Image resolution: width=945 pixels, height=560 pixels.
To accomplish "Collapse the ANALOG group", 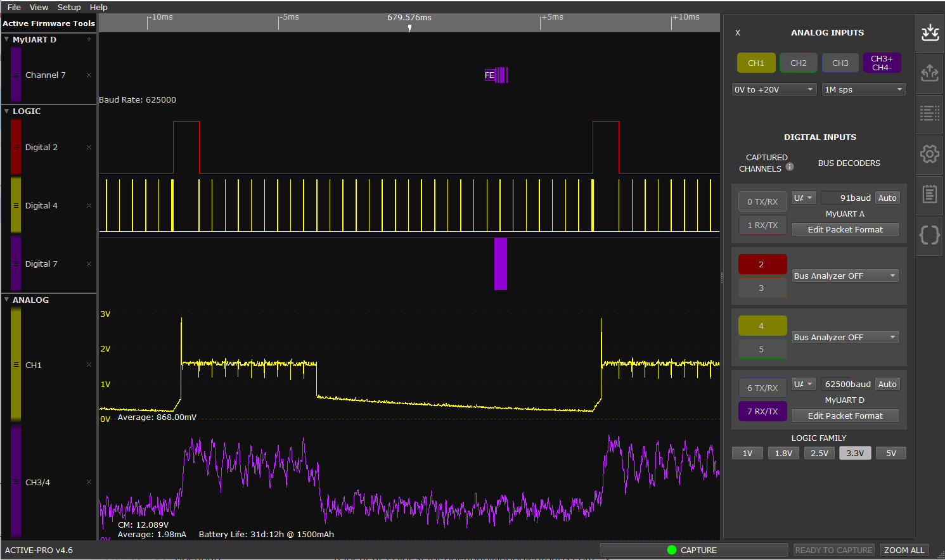I will coord(7,300).
